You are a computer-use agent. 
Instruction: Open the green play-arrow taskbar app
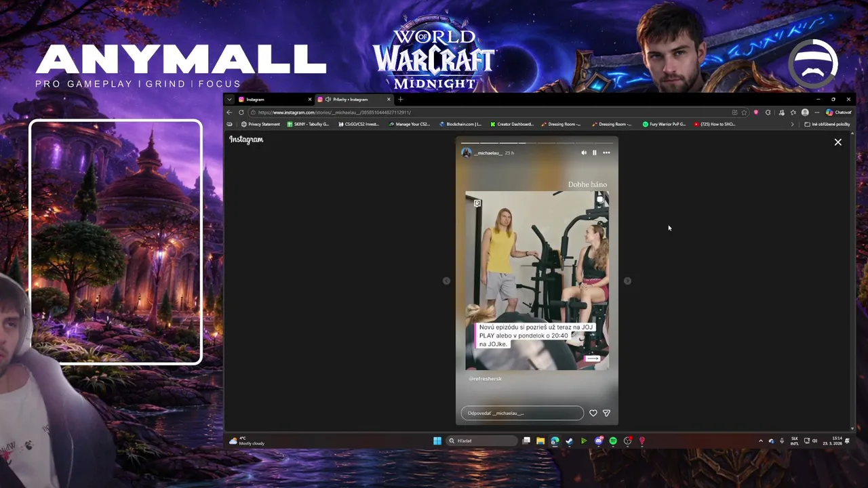584,441
